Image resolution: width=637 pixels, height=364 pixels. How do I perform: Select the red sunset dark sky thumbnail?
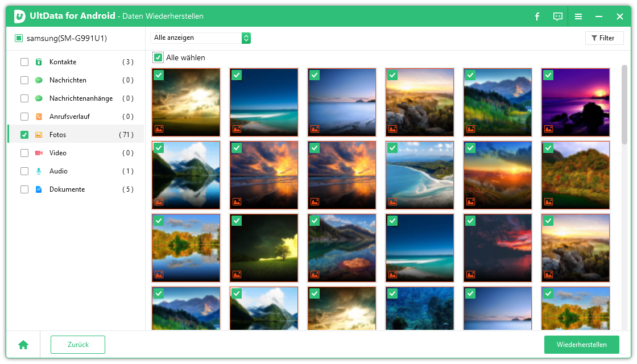pos(498,248)
